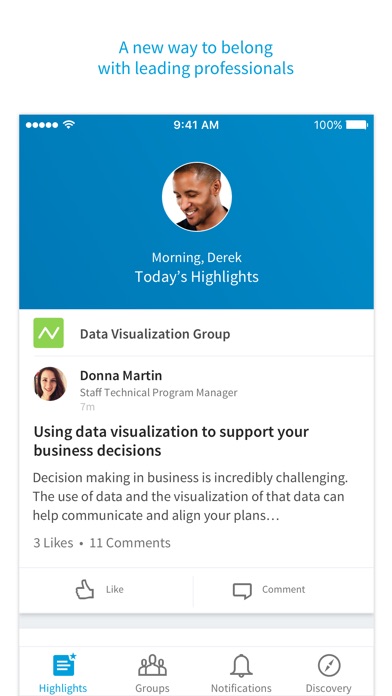Open Derek's circular profile photo
The width and height of the screenshot is (392, 696).
pyautogui.click(x=196, y=197)
